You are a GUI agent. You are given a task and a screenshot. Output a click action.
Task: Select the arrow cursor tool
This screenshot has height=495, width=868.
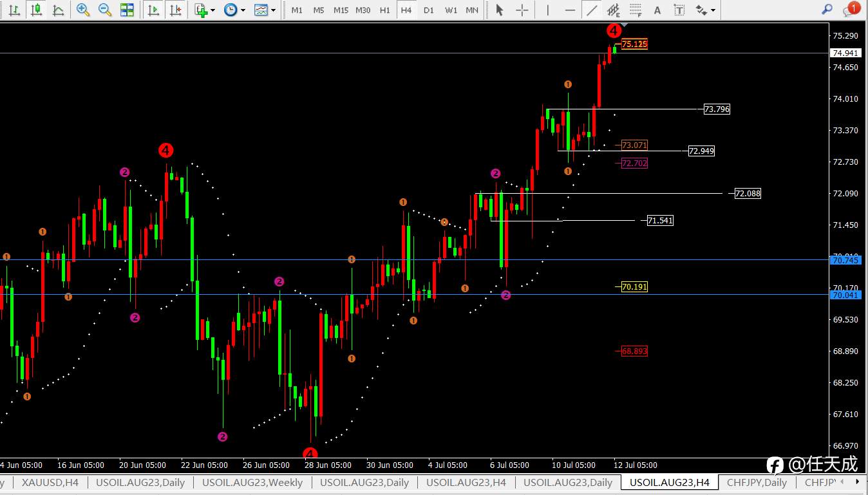pos(500,10)
